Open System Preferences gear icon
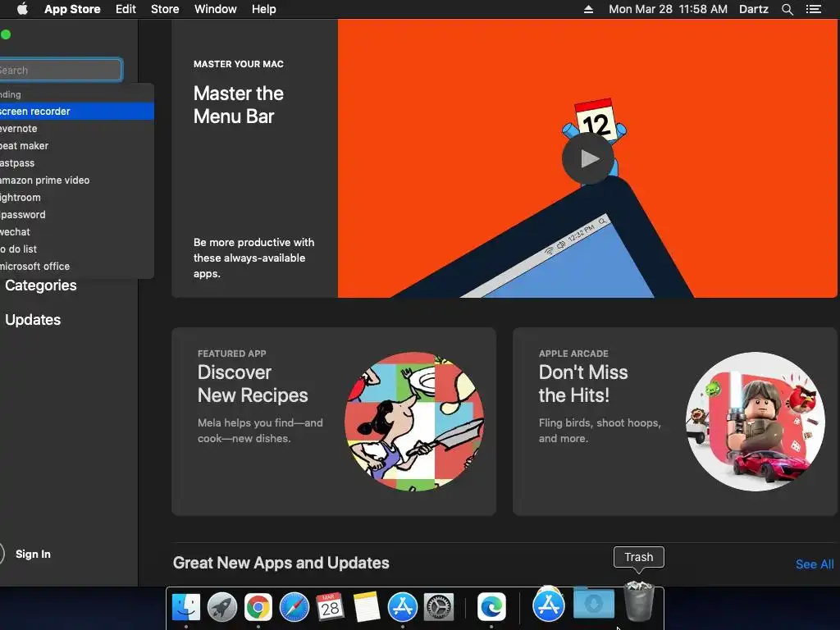840x630 pixels. (439, 607)
